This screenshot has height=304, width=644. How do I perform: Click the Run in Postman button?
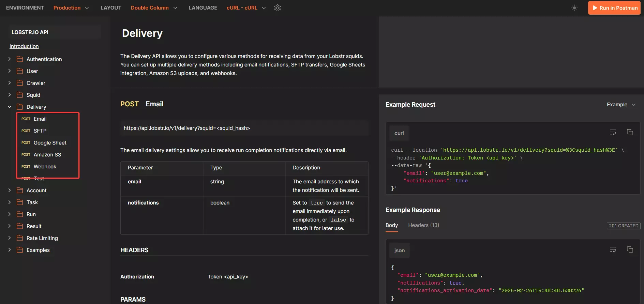tap(614, 8)
